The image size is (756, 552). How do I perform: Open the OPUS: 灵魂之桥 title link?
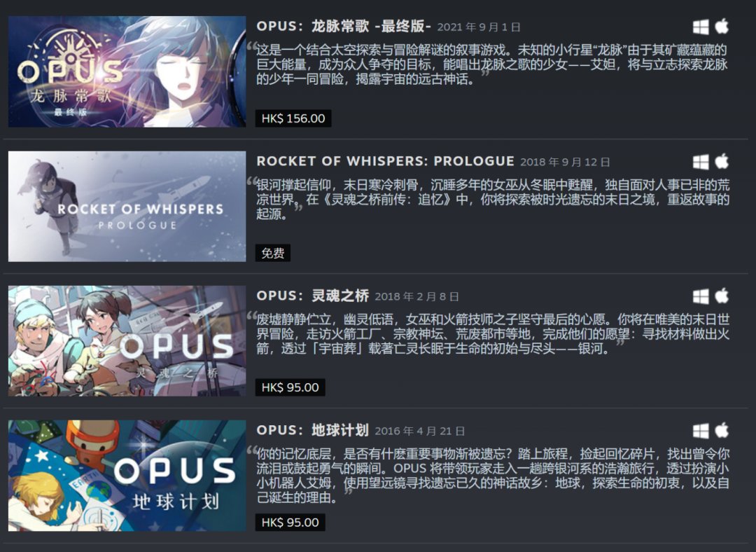point(312,296)
